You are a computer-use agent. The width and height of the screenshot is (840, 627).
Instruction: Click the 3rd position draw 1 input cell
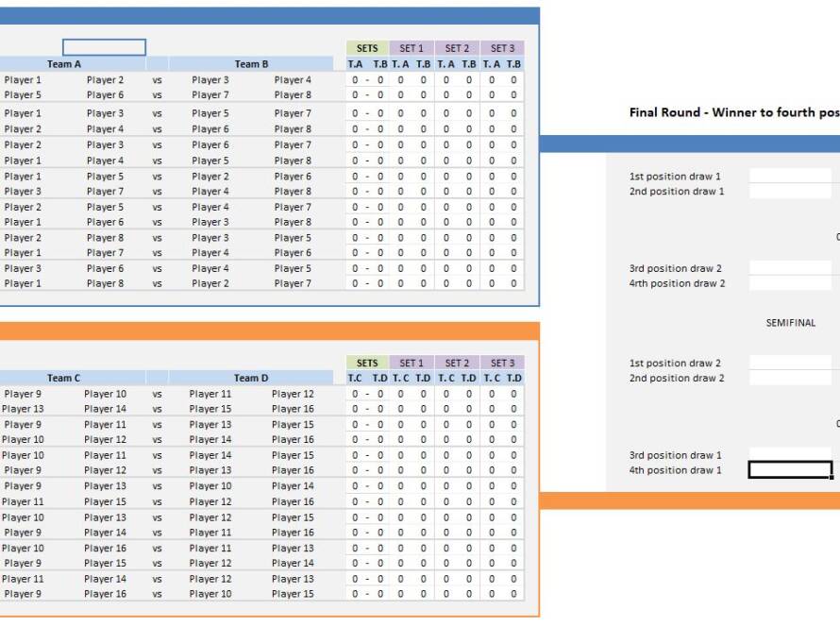(790, 454)
